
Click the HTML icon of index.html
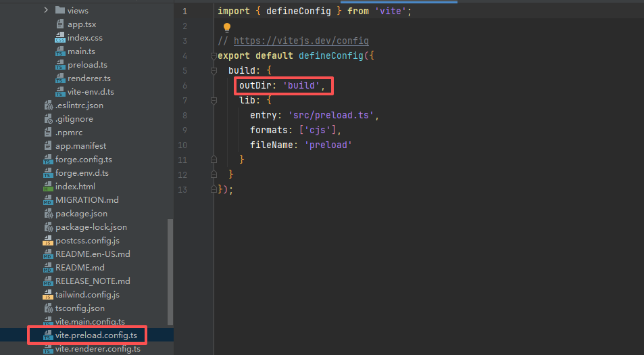click(x=48, y=187)
